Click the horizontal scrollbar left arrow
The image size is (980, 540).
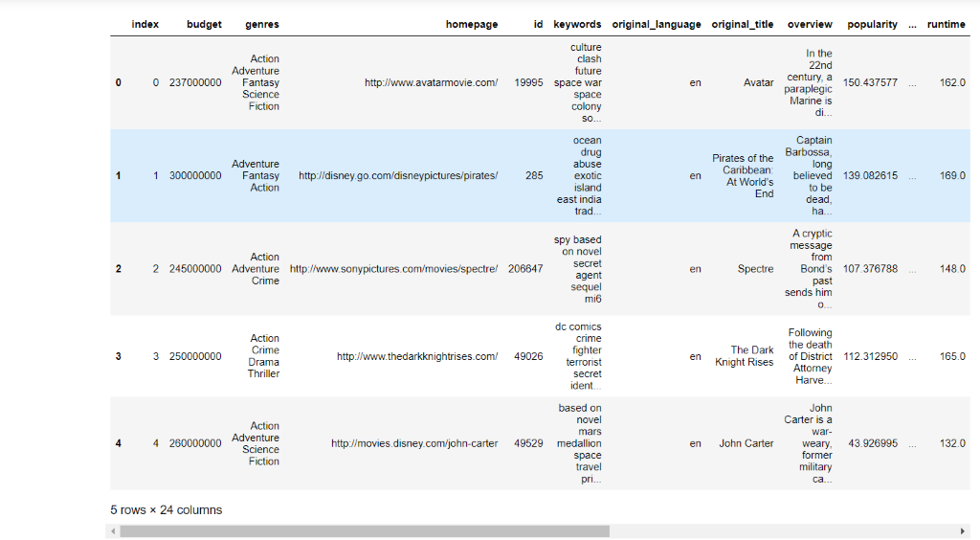[x=113, y=531]
